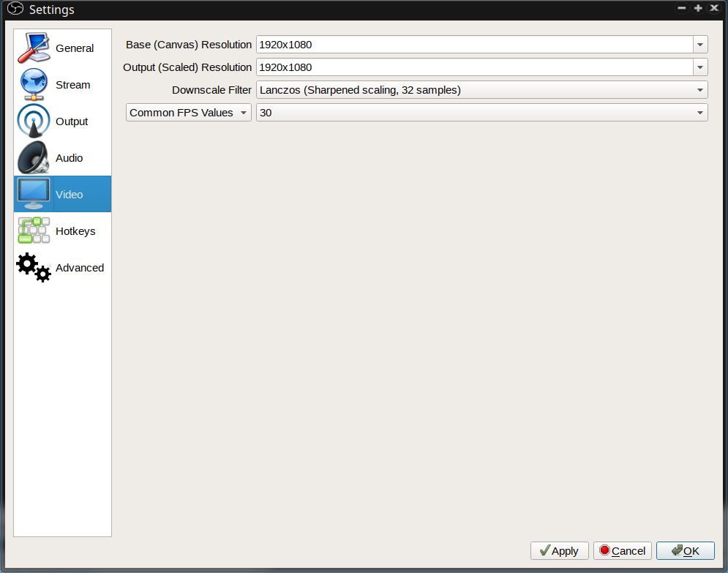Image resolution: width=728 pixels, height=573 pixels.
Task: Expand the Downscale Filter combo box
Action: coord(481,90)
